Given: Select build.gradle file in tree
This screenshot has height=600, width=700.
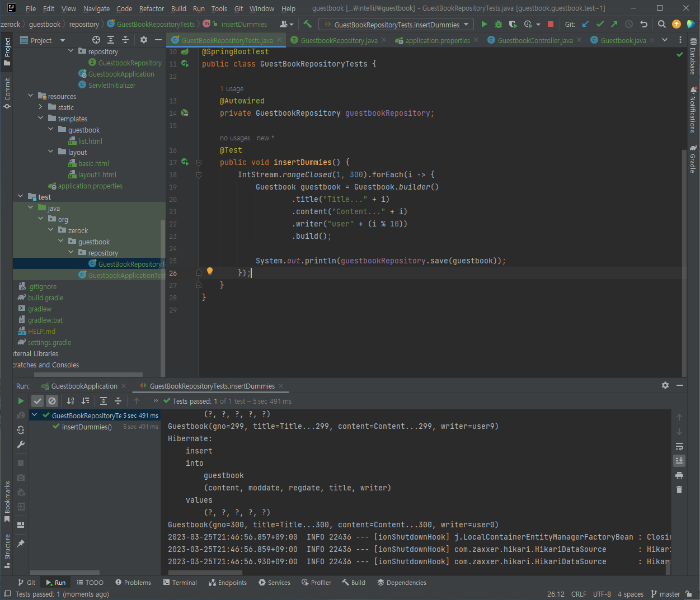Looking at the screenshot, I should (x=45, y=297).
